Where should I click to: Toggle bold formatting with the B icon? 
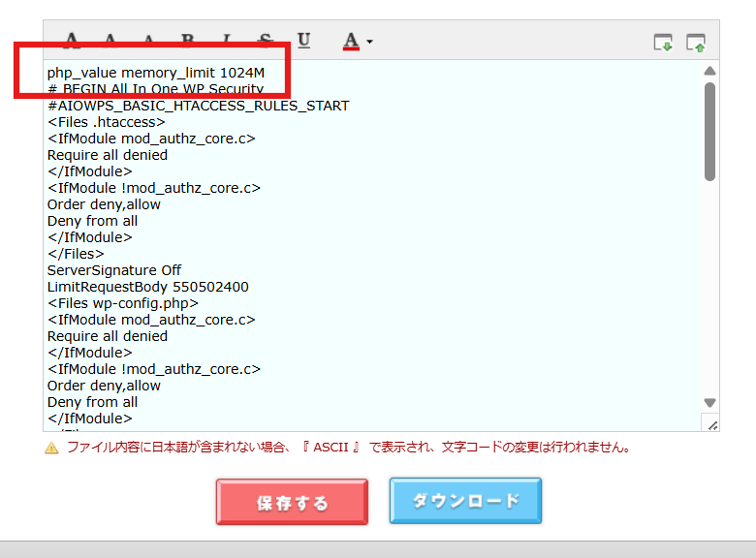(x=187, y=40)
